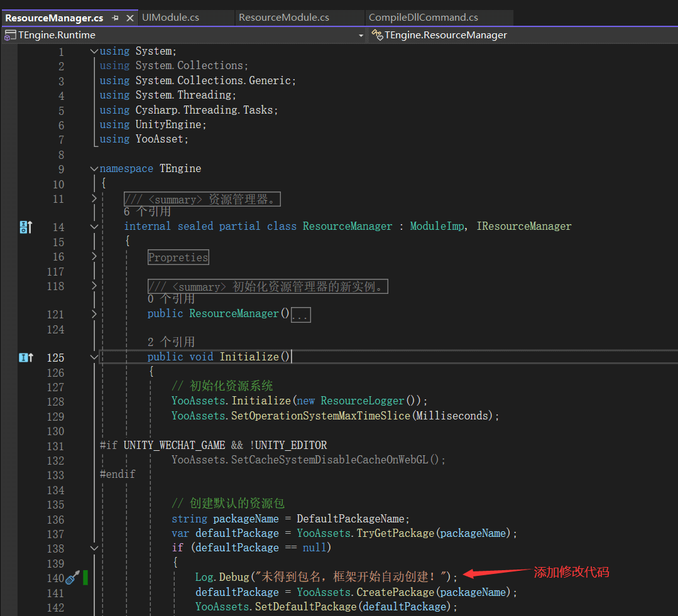Collapse the TEngine namespace block
Image resolution: width=678 pixels, height=616 pixels.
coord(94,169)
